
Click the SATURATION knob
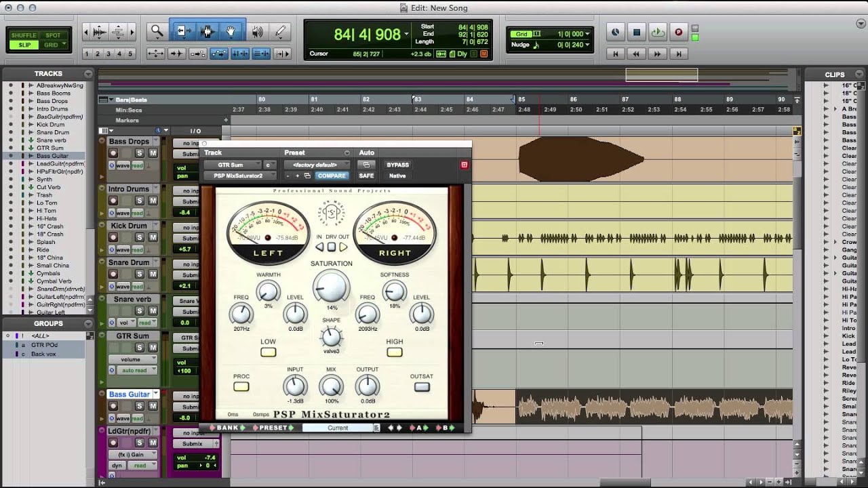pyautogui.click(x=331, y=287)
